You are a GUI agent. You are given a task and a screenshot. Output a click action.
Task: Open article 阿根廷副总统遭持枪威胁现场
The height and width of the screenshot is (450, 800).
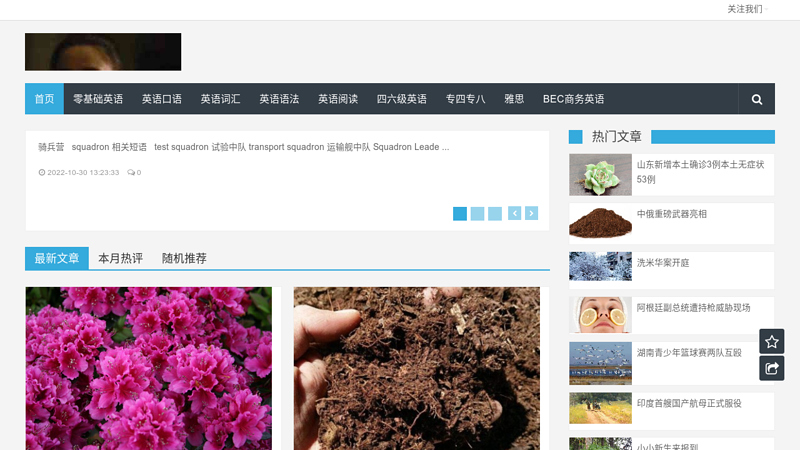click(693, 308)
